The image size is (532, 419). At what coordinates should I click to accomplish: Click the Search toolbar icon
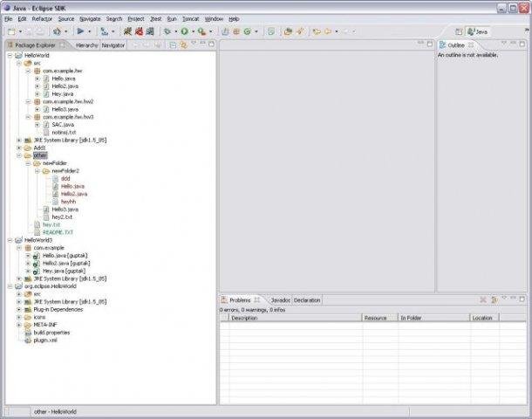300,31
